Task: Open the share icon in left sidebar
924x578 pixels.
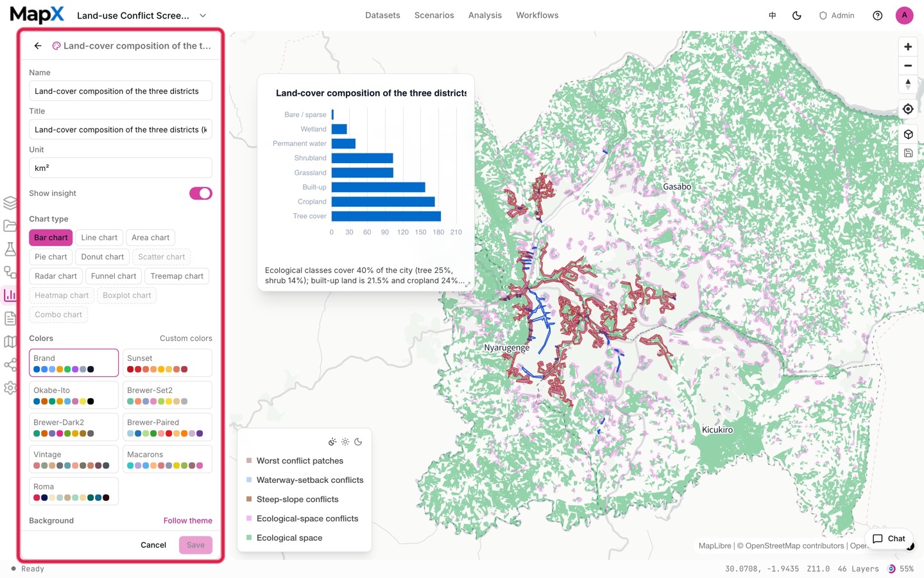Action: 10,365
